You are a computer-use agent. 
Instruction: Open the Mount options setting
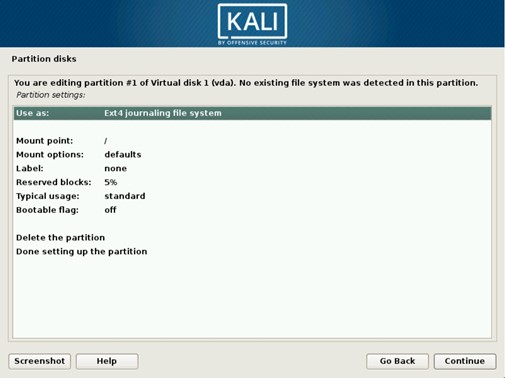252,155
